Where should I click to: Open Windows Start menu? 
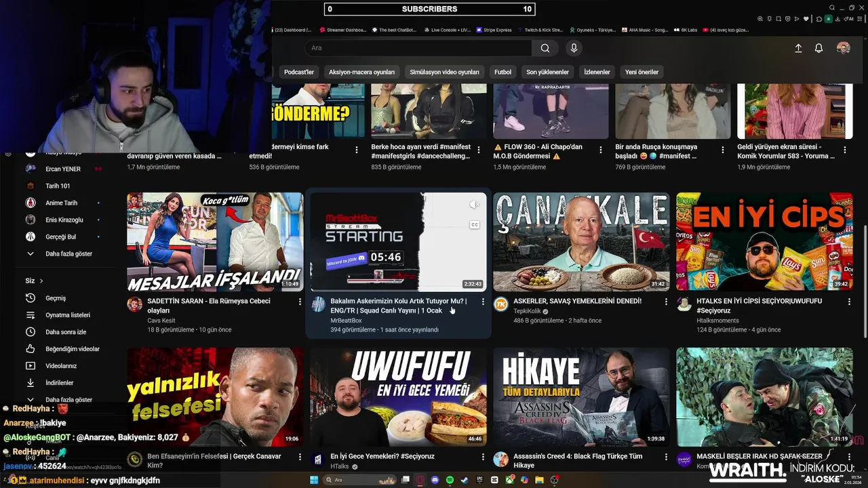(x=314, y=480)
